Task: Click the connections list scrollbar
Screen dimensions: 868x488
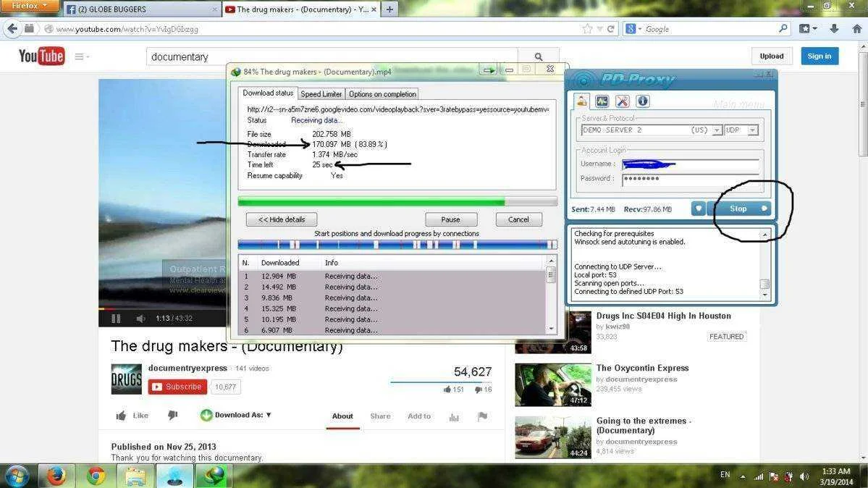Action: (551, 294)
